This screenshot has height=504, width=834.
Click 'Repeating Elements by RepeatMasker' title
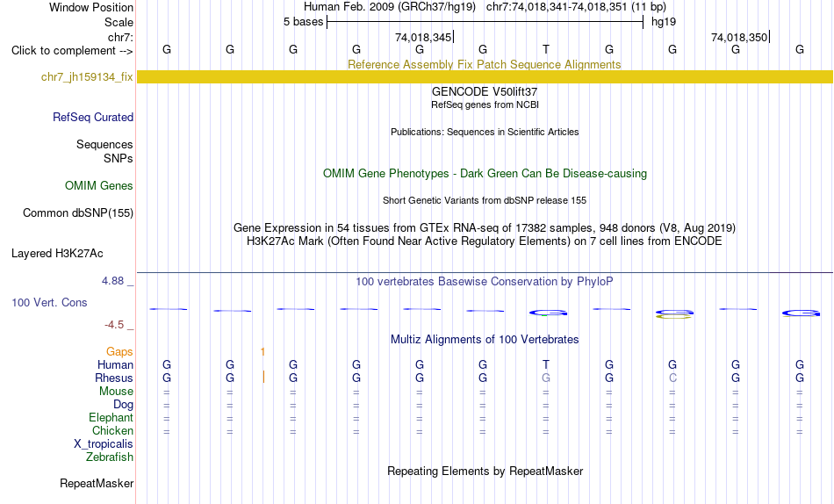click(485, 471)
